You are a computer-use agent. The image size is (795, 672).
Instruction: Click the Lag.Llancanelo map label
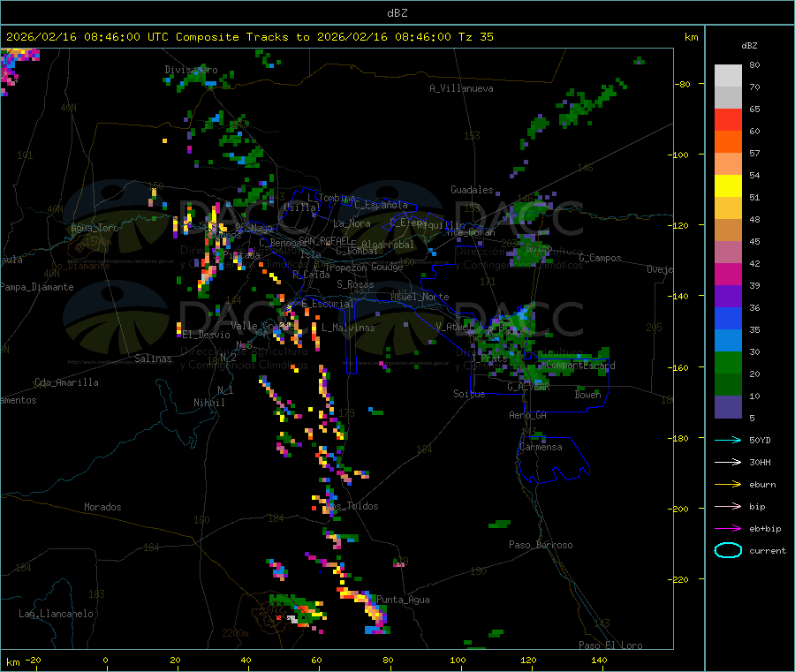point(56,614)
